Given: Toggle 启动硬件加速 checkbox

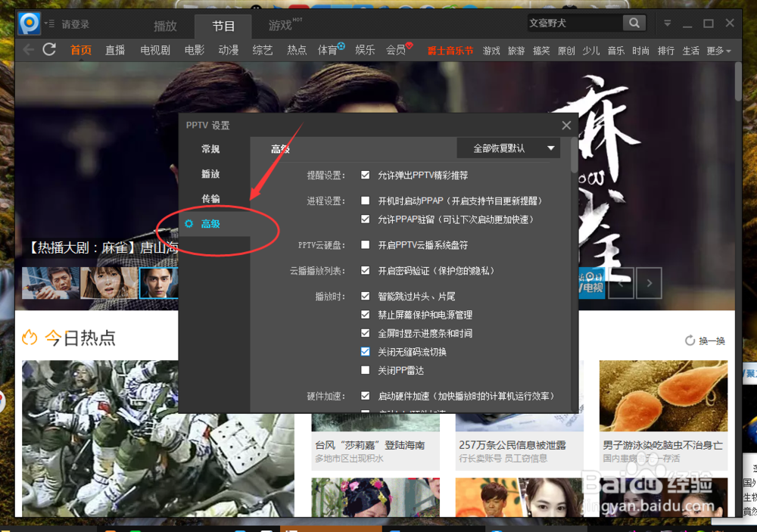Looking at the screenshot, I should click(366, 396).
